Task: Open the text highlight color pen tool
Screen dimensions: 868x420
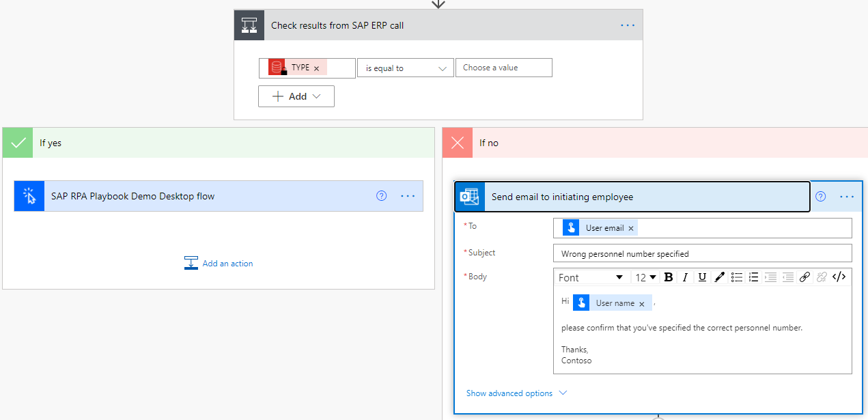Action: tap(719, 277)
